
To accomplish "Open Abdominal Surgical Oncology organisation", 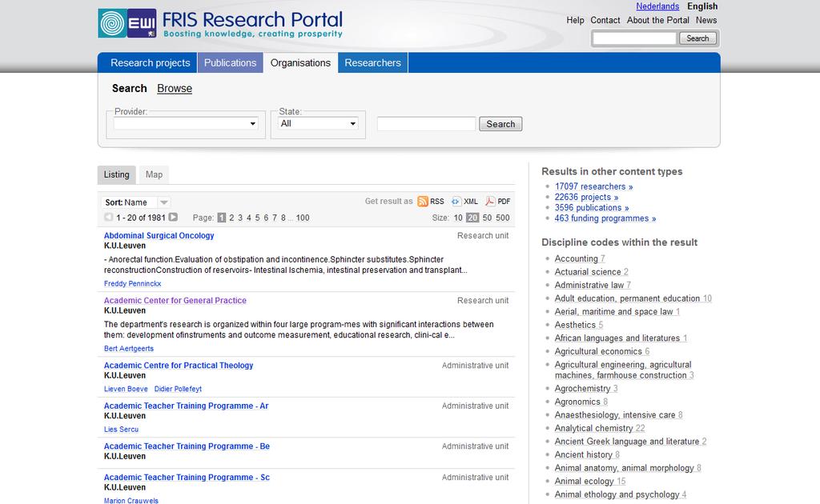I will (159, 235).
